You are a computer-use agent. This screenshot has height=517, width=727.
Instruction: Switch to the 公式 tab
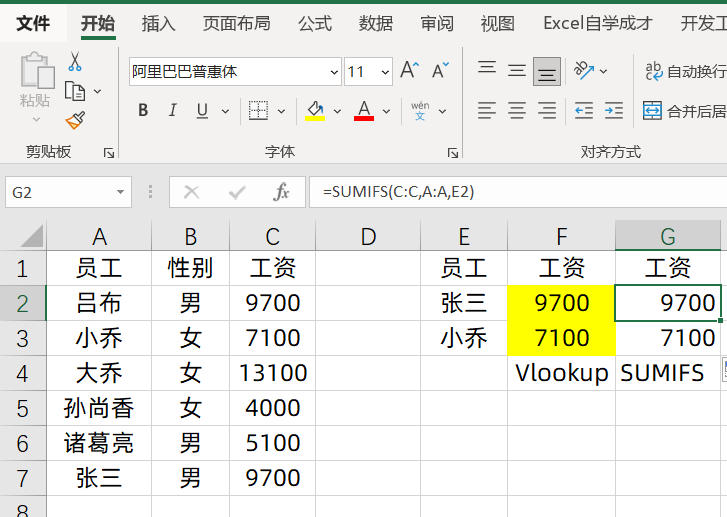[x=315, y=23]
